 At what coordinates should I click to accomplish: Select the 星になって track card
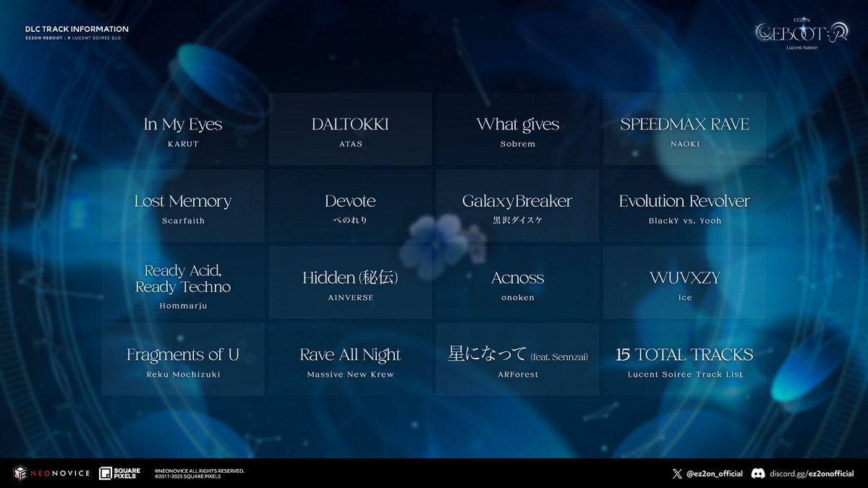517,359
